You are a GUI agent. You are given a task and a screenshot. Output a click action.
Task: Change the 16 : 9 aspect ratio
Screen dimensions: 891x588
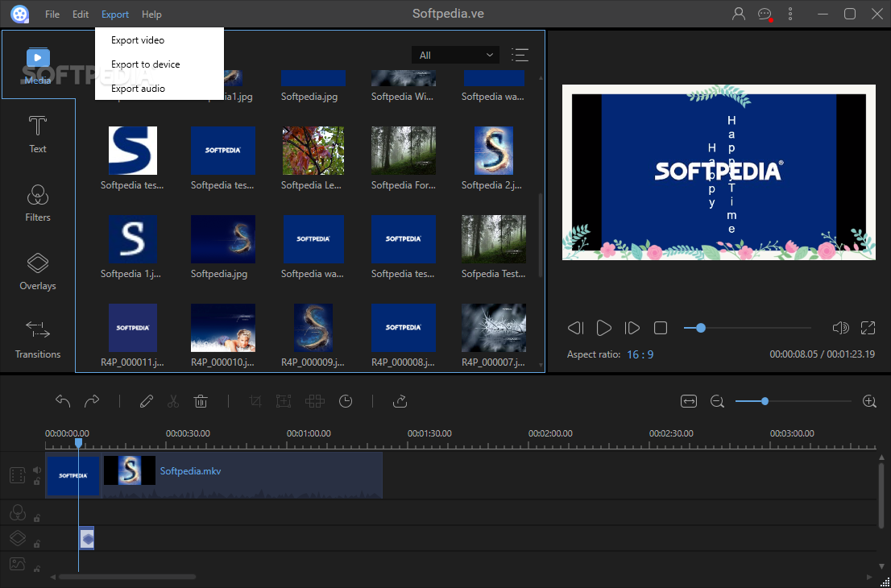click(x=640, y=354)
